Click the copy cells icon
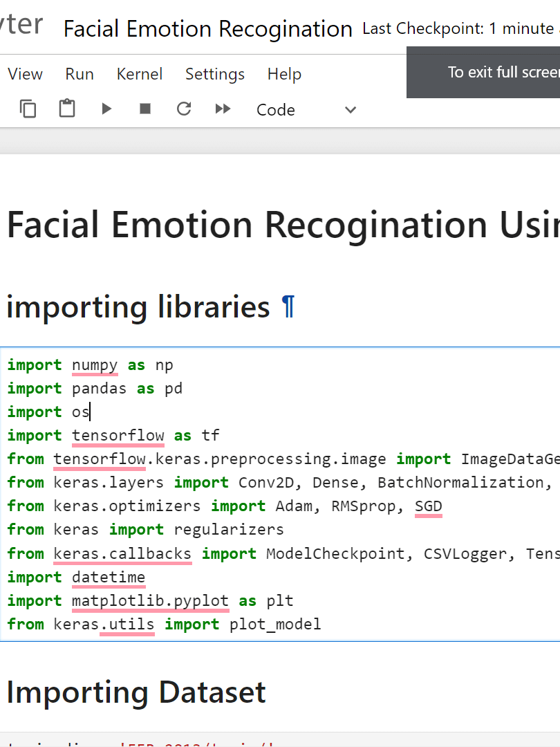 pos(28,109)
